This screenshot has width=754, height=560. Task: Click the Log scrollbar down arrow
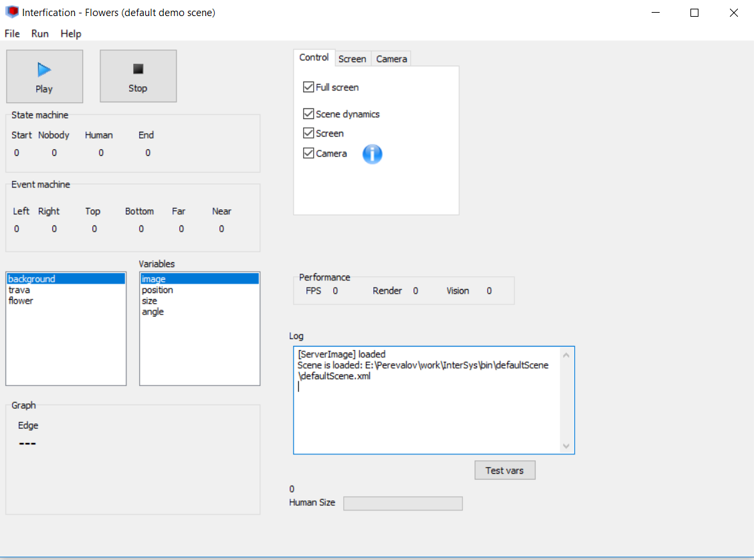coord(566,446)
